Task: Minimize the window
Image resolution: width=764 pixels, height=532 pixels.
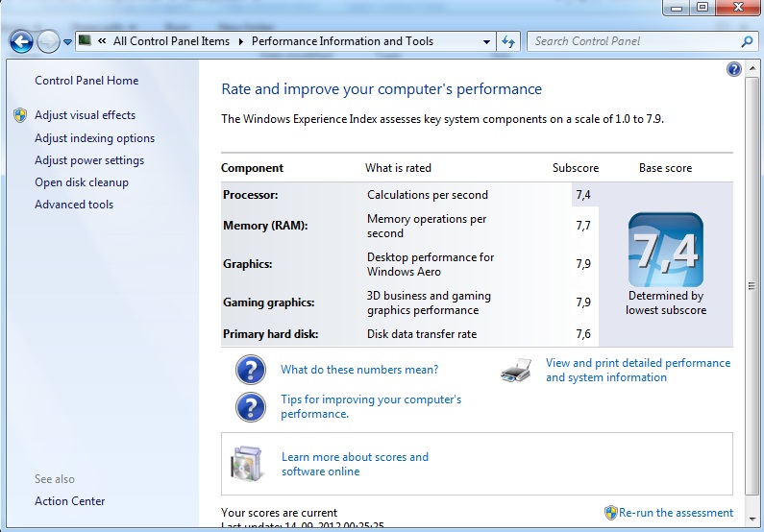Action: coord(677,8)
